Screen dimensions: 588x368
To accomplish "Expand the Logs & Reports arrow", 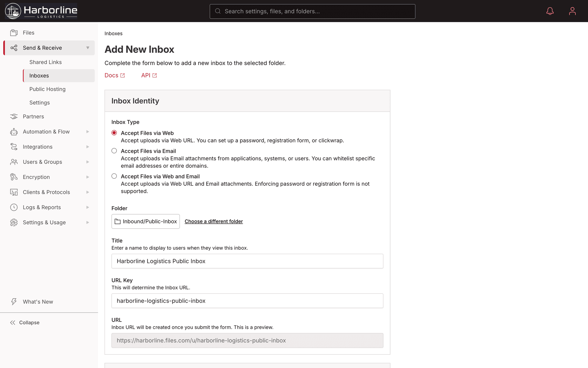I will click(88, 207).
